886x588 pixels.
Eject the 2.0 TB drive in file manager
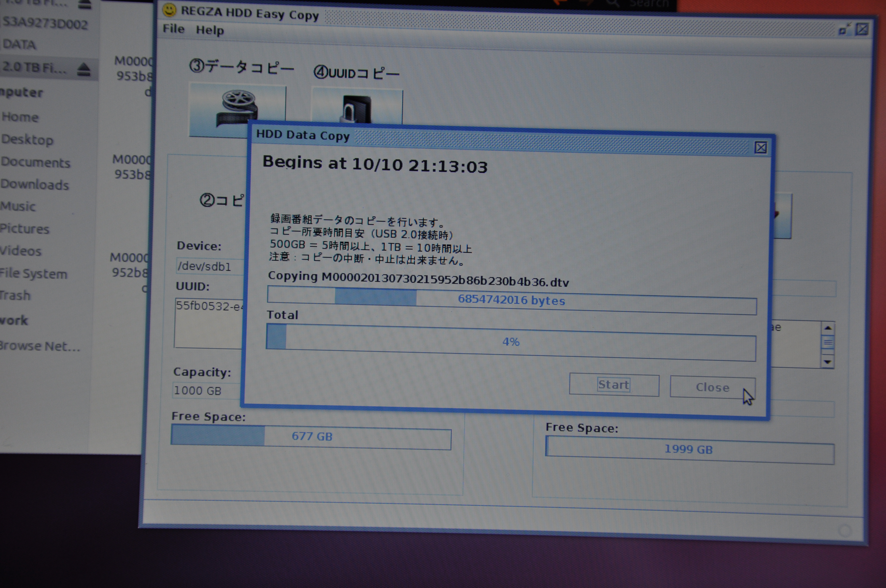click(x=84, y=70)
